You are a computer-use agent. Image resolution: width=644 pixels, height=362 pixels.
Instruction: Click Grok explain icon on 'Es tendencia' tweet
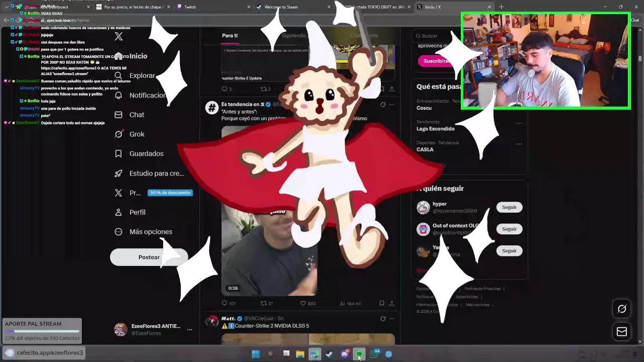coord(383,105)
